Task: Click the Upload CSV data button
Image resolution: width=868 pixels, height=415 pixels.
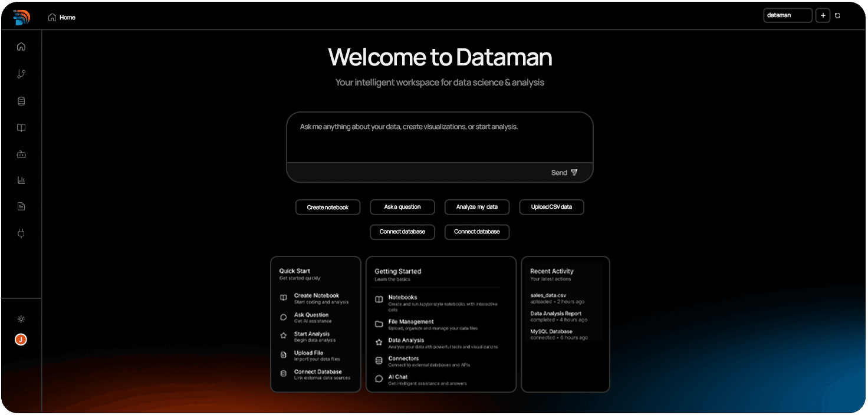Action: click(551, 207)
